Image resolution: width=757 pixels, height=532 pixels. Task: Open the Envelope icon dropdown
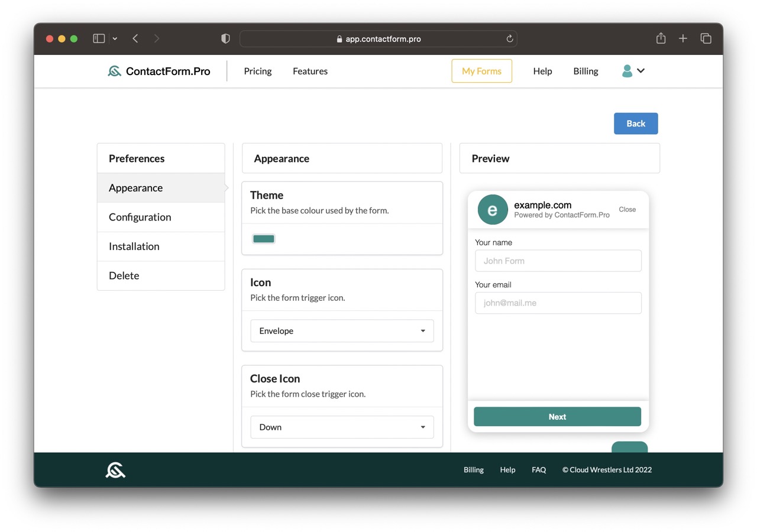pyautogui.click(x=342, y=331)
